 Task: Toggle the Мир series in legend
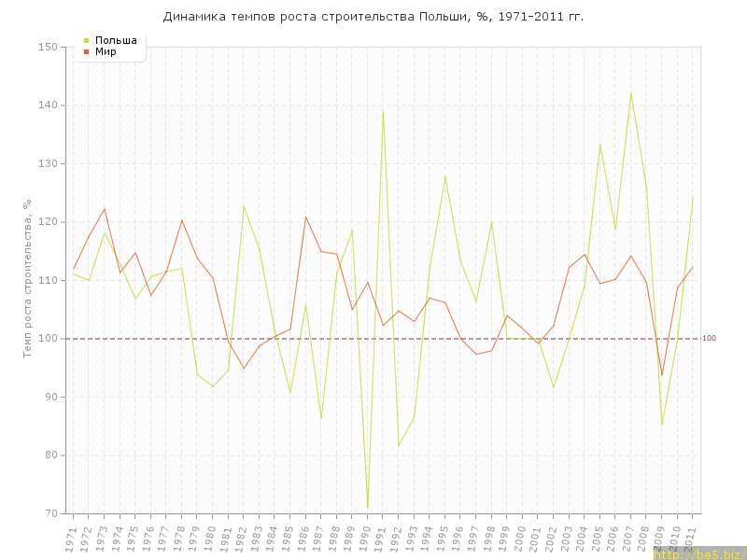105,51
